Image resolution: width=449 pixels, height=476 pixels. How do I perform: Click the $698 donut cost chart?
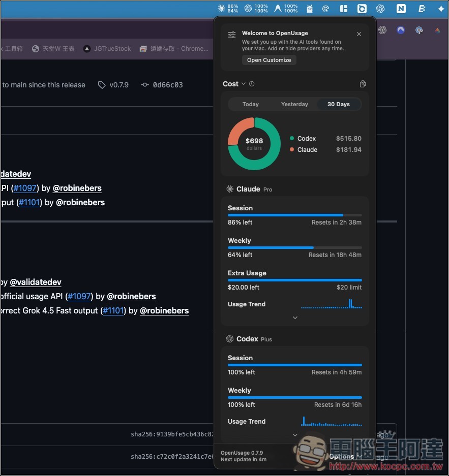(x=254, y=144)
